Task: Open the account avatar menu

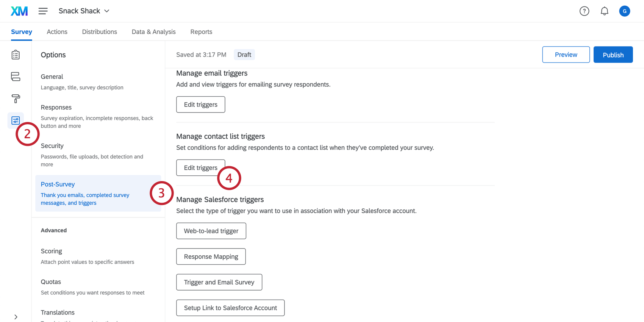Action: point(624,11)
